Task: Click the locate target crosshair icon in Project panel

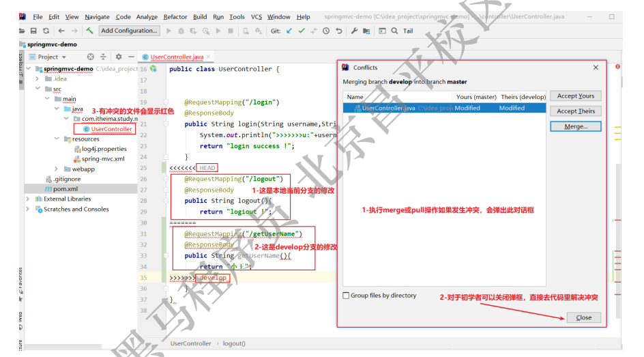Action: 90,57
